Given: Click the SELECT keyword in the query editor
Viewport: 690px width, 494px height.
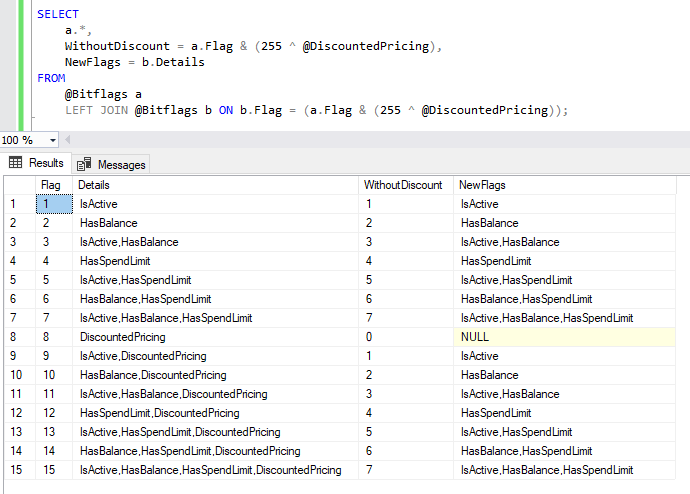Looking at the screenshot, I should click(x=58, y=14).
